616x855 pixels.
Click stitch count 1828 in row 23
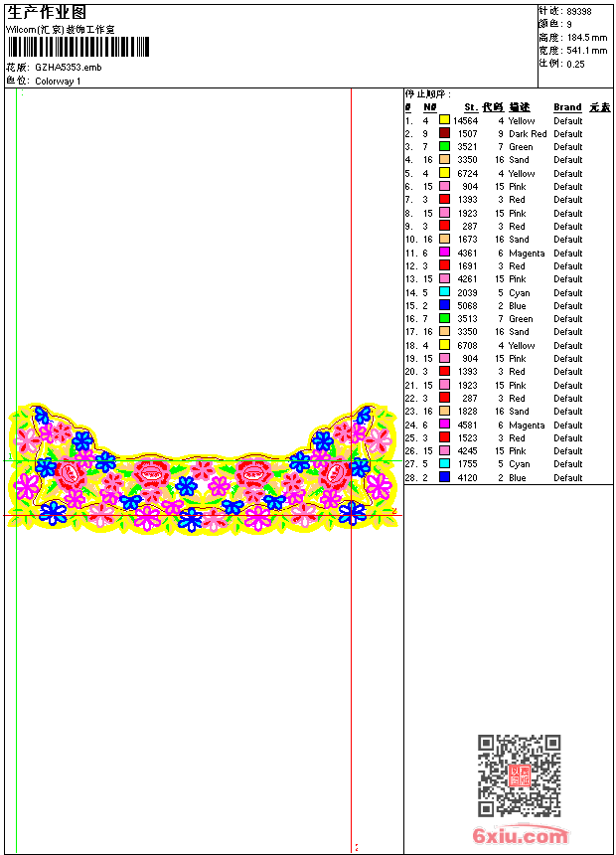click(468, 412)
